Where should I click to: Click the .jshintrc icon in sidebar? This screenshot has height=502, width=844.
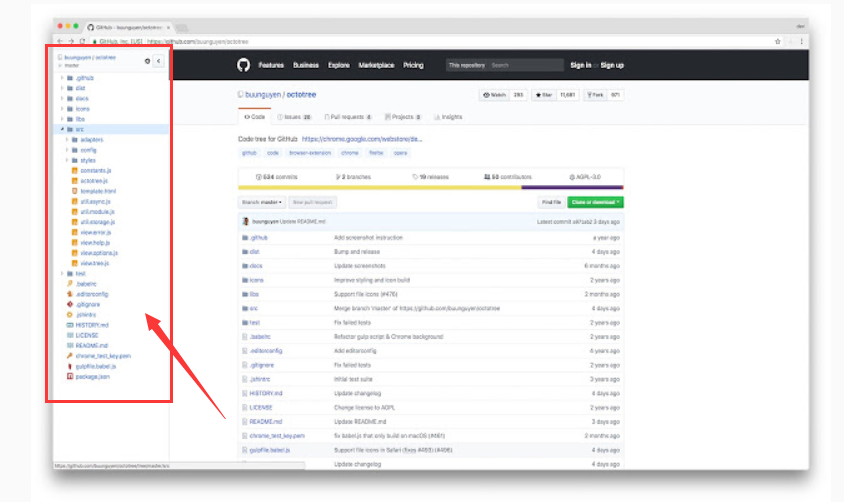tap(69, 315)
